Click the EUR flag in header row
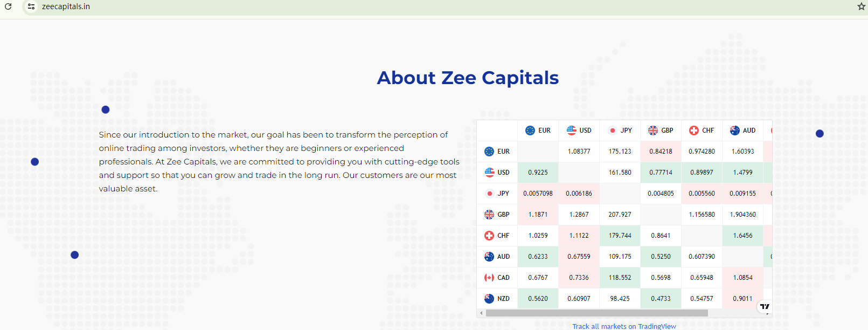Screen dimensions: 868x330 pyautogui.click(x=530, y=130)
